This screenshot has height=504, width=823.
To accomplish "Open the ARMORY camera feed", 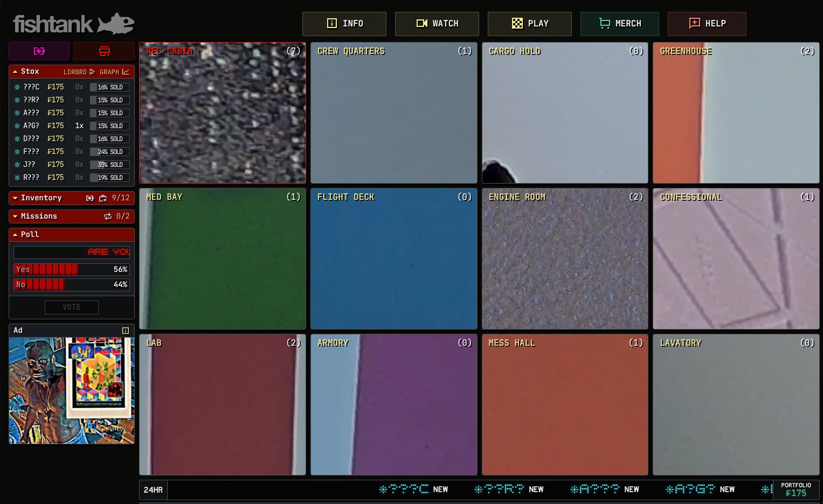I will click(394, 405).
